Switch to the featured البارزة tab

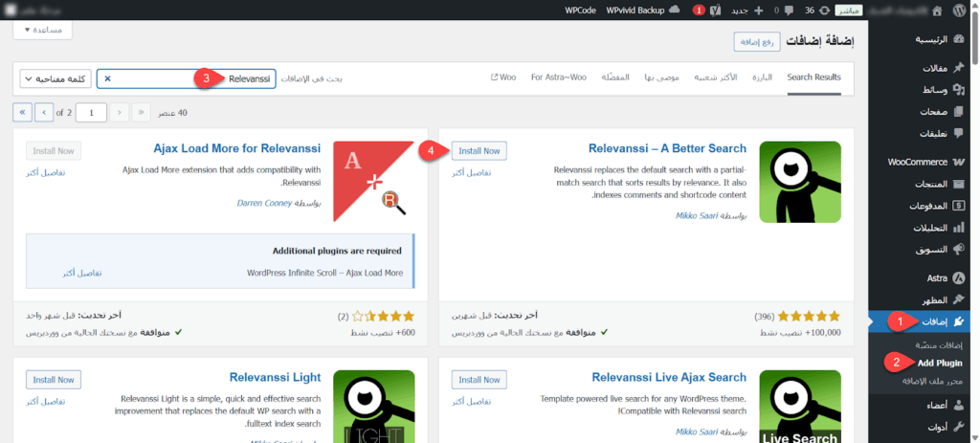[762, 78]
